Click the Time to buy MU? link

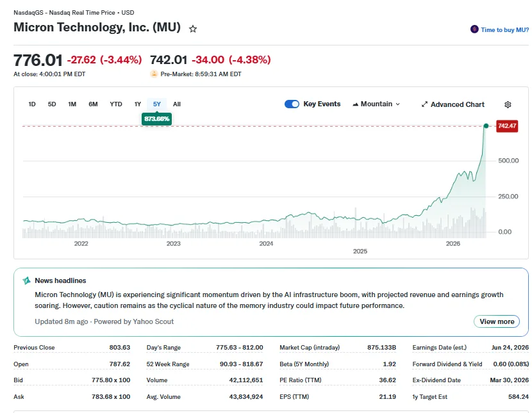pyautogui.click(x=505, y=30)
